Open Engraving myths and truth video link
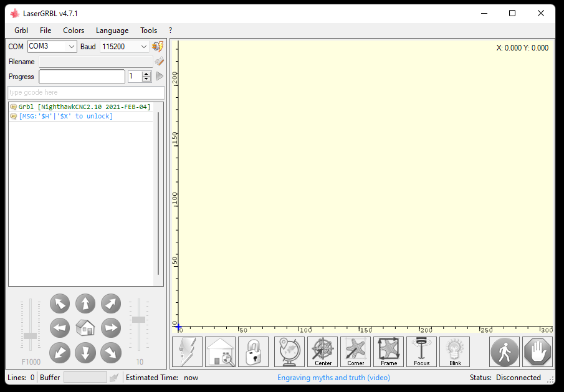Image resolution: width=564 pixels, height=392 pixels. pos(333,378)
